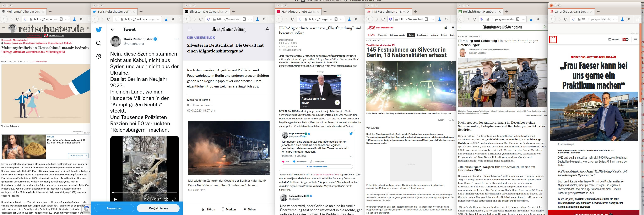Toggle reader view in Junge Freiheit window
Screen dimensions: 644x215
(x=336, y=19)
